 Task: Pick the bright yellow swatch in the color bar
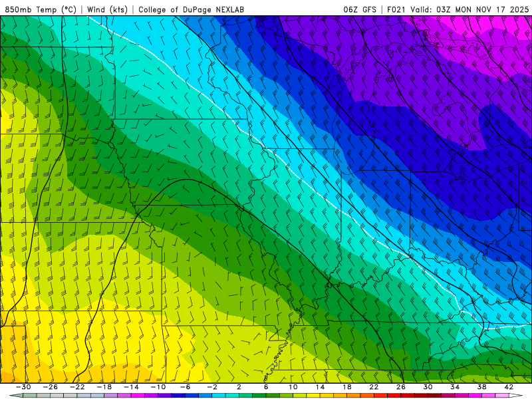tap(313, 396)
